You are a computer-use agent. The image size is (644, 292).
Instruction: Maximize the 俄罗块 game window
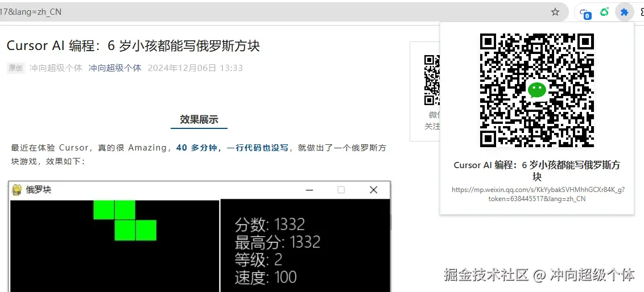[x=341, y=190]
